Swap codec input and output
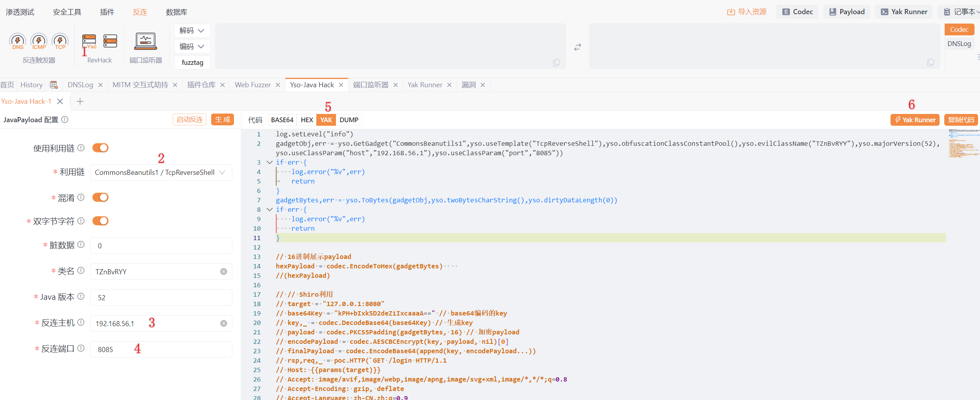980x400 pixels. 577,47
